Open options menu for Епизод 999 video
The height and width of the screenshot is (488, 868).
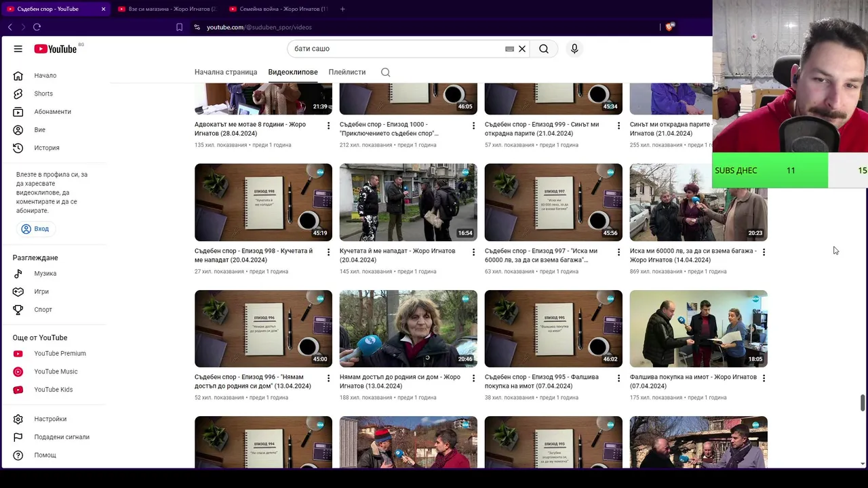pyautogui.click(x=618, y=125)
